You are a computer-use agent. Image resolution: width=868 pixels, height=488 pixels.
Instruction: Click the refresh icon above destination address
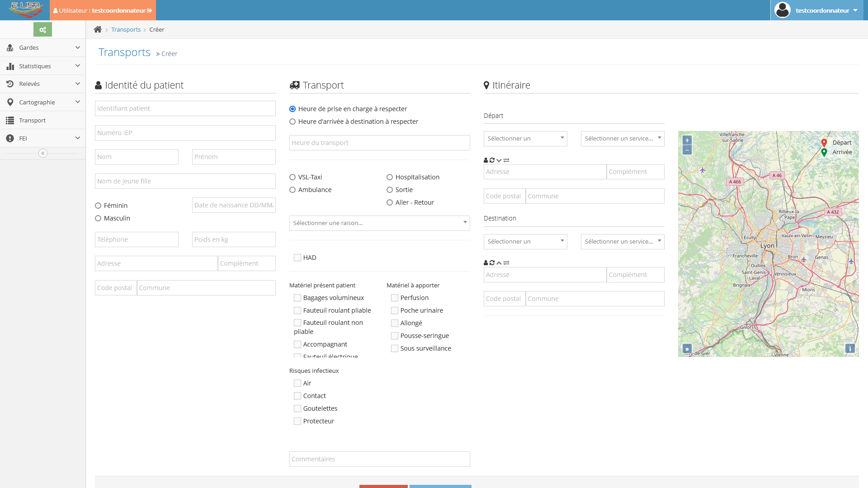pyautogui.click(x=492, y=263)
